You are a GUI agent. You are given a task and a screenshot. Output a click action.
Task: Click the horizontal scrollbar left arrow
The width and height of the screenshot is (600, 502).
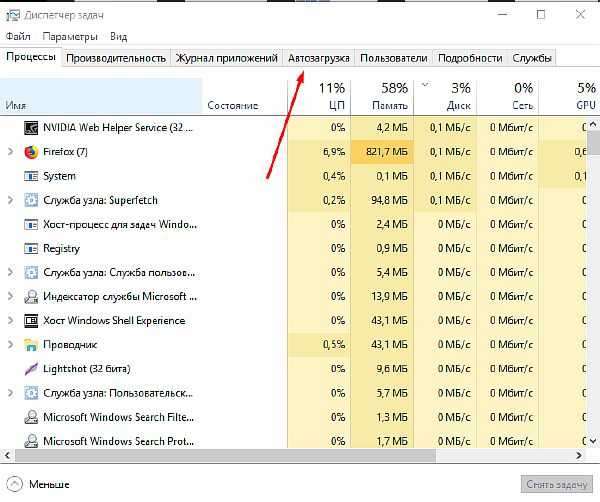(7, 455)
